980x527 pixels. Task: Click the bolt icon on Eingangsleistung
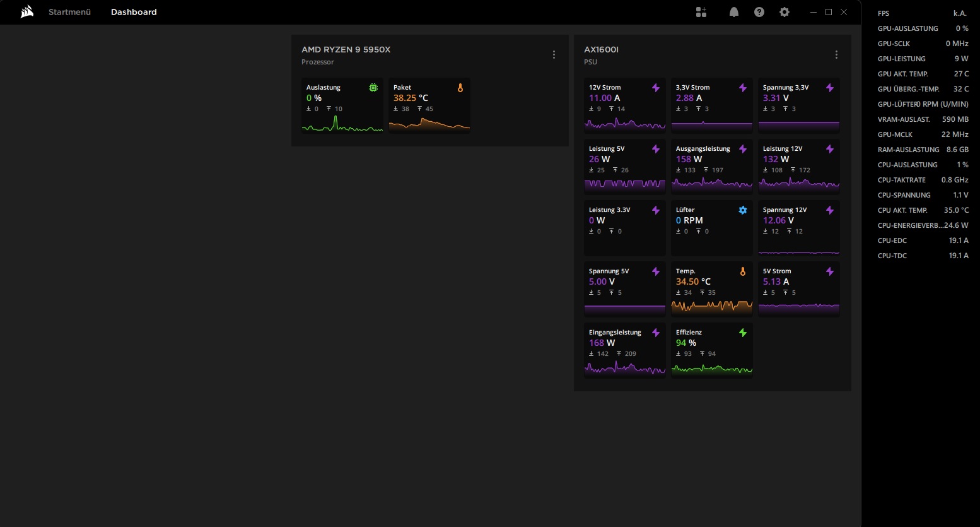656,333
